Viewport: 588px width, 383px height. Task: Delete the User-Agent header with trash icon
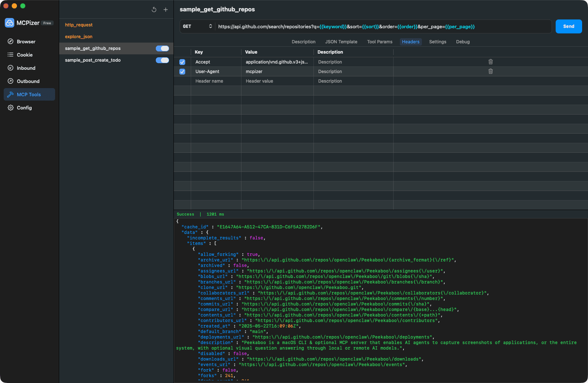point(491,71)
